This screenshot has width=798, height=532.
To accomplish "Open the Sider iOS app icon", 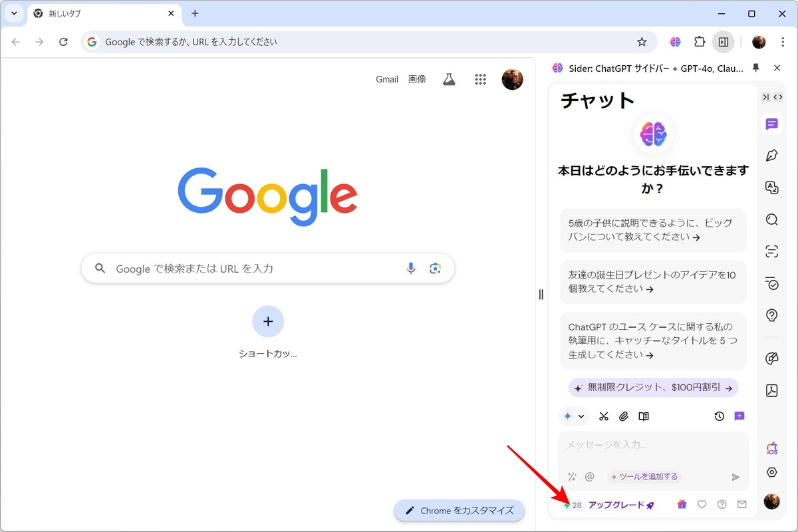I will coord(771,448).
